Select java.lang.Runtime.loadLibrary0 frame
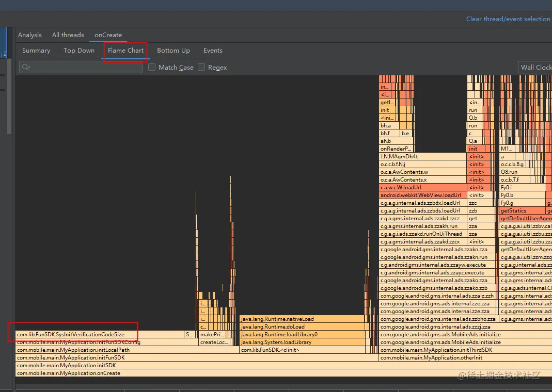The width and height of the screenshot is (552, 392). [302, 334]
